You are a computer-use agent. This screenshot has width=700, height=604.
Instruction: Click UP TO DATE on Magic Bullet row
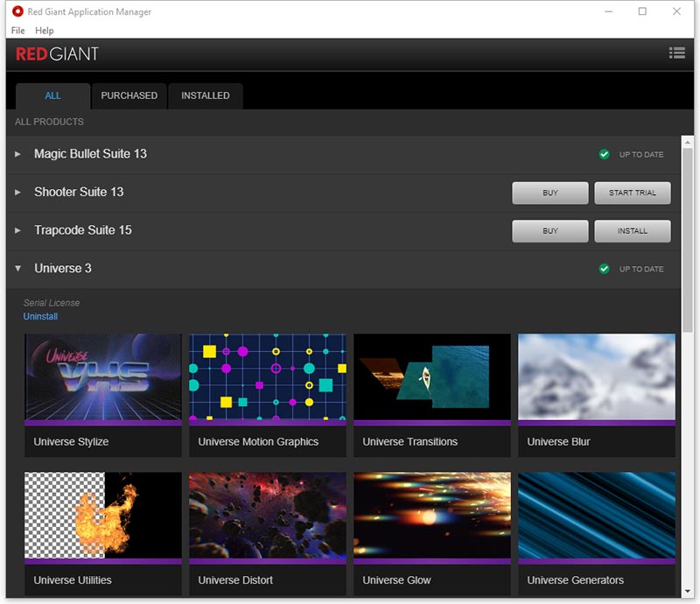point(641,155)
